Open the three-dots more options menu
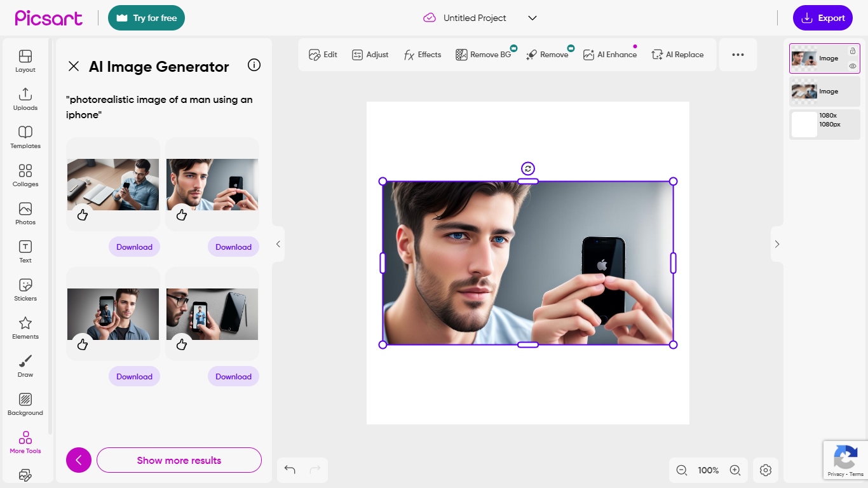The width and height of the screenshot is (868, 488). click(x=738, y=55)
